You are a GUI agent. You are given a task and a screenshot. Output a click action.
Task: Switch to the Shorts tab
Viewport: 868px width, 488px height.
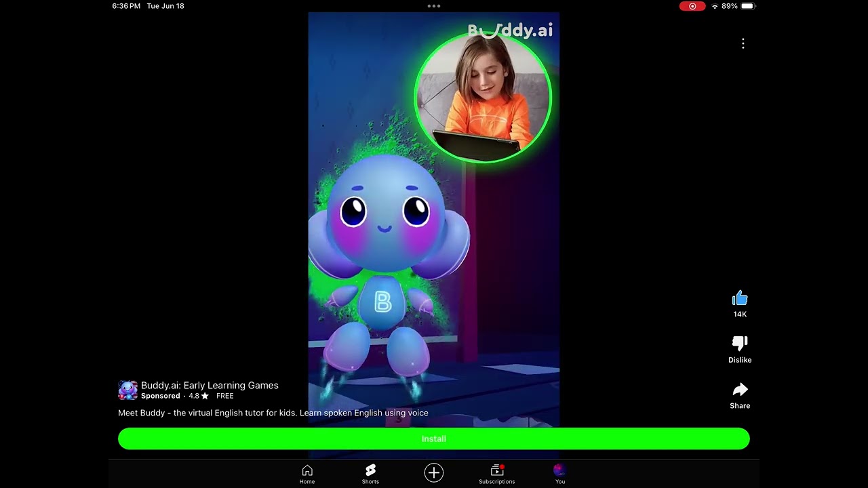[x=370, y=474]
